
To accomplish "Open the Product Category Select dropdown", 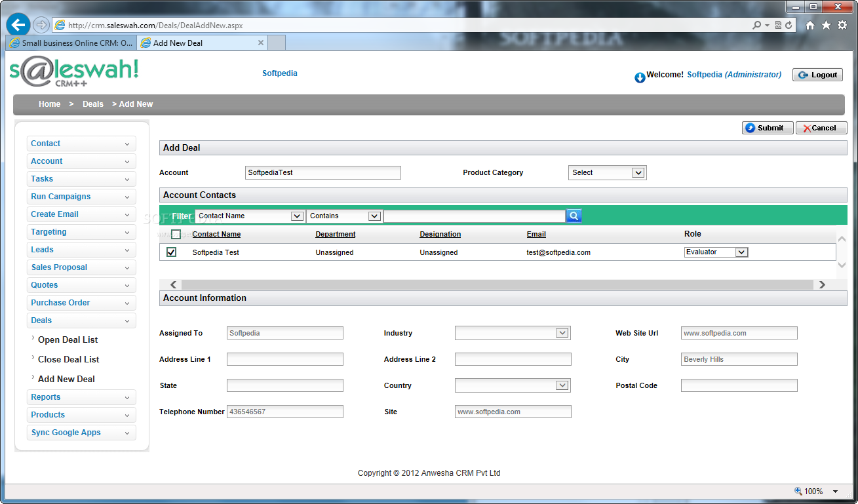I will (x=607, y=172).
